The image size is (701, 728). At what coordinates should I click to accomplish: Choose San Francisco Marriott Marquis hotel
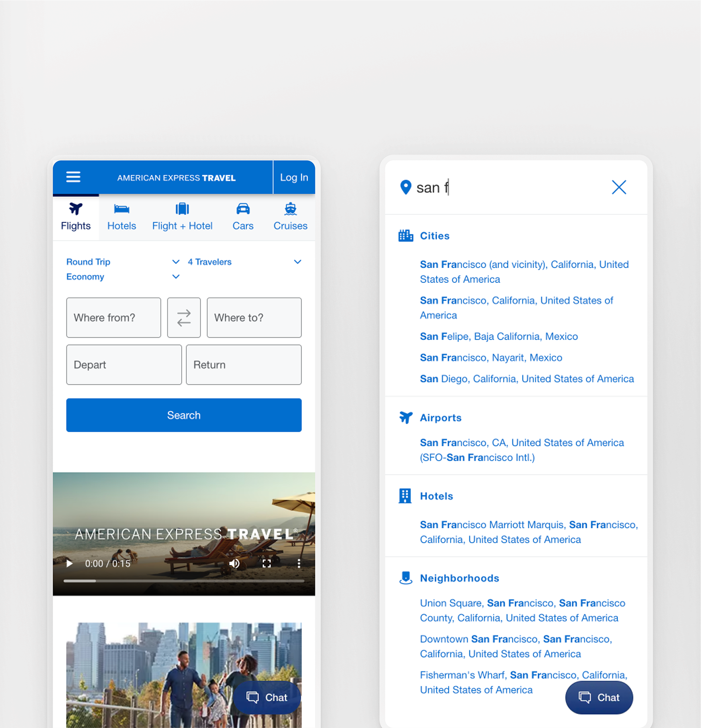[529, 532]
